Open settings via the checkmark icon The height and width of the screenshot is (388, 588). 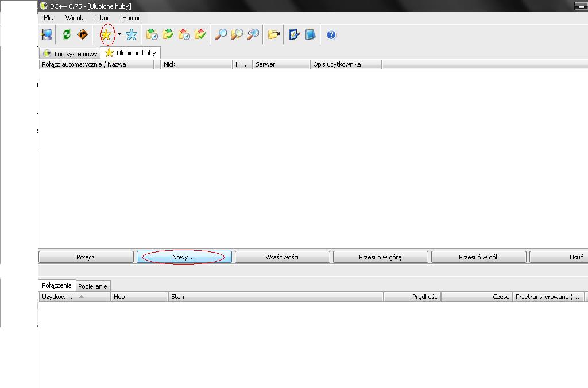[295, 35]
